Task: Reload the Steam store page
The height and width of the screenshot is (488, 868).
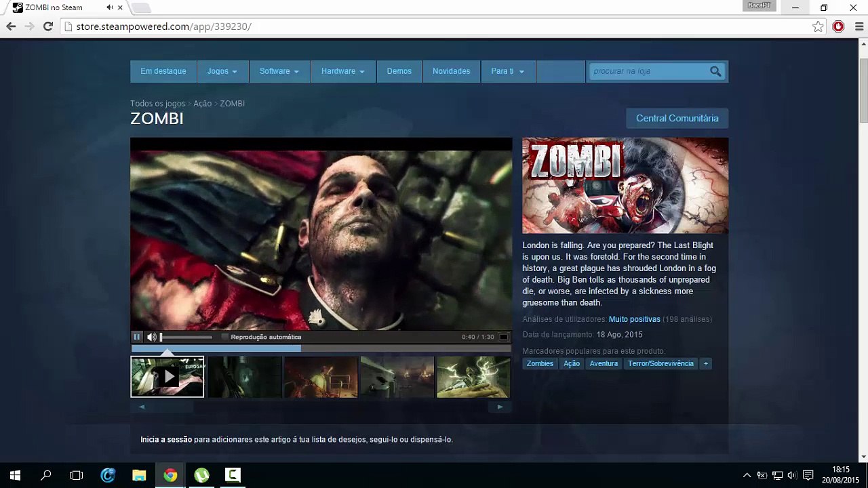Action: point(48,26)
